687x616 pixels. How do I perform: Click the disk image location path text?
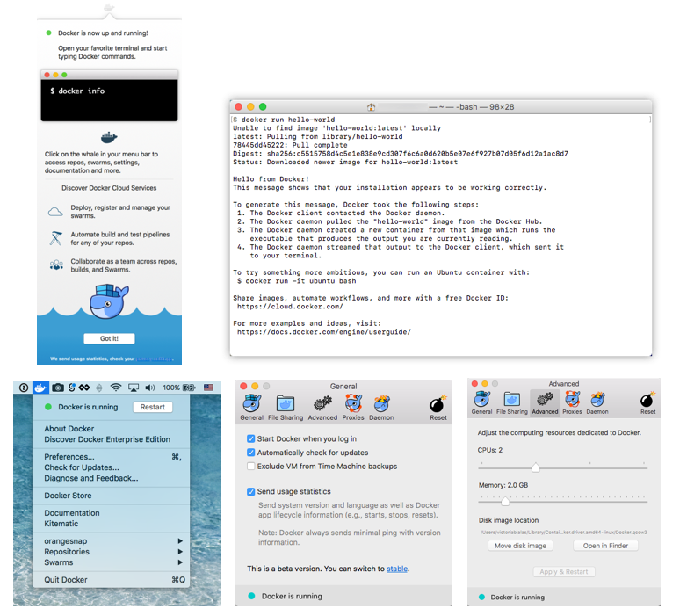(563, 533)
